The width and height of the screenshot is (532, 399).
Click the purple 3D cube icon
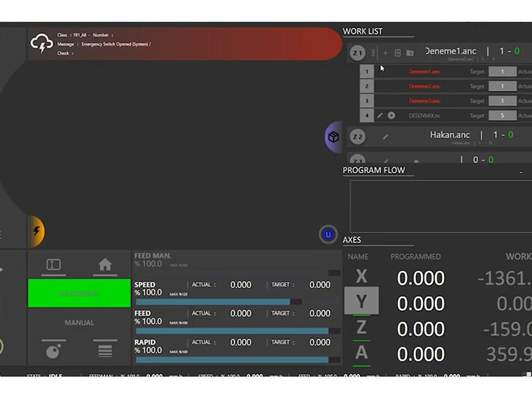333,137
